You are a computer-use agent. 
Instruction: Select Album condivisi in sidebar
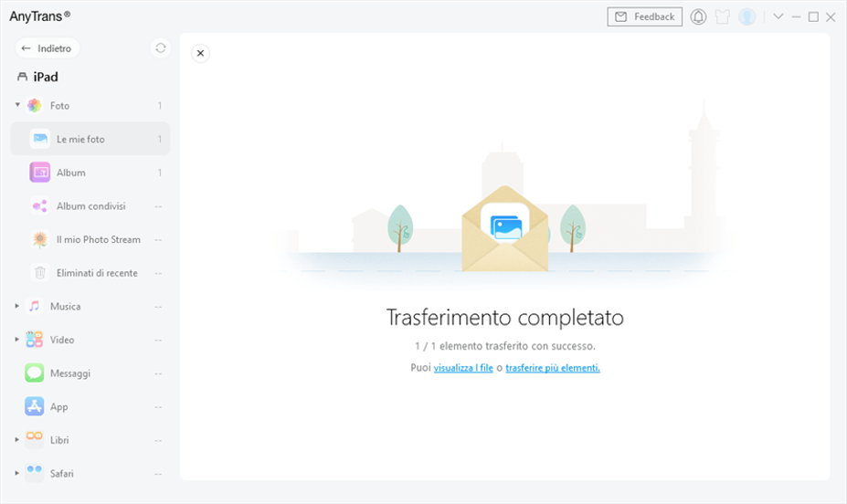[90, 206]
